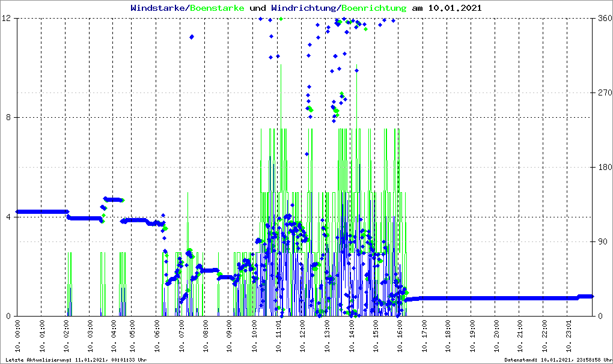Click the time label '10. 07:00'
The width and height of the screenshot is (613, 364).
pyautogui.click(x=181, y=336)
